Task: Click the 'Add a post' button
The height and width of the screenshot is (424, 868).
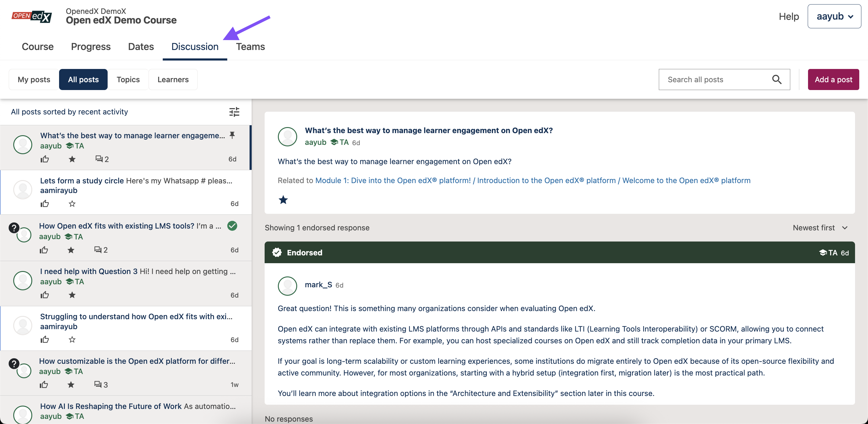Action: pos(833,79)
